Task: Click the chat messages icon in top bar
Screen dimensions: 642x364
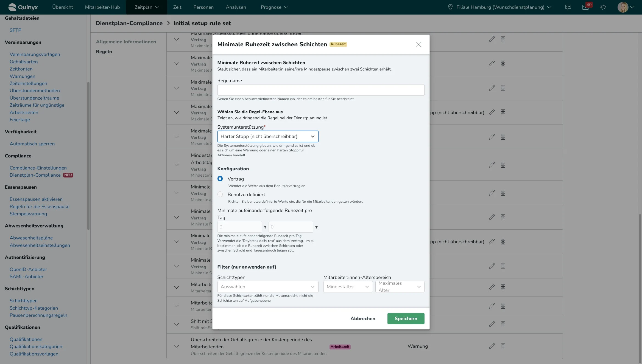Action: point(568,7)
